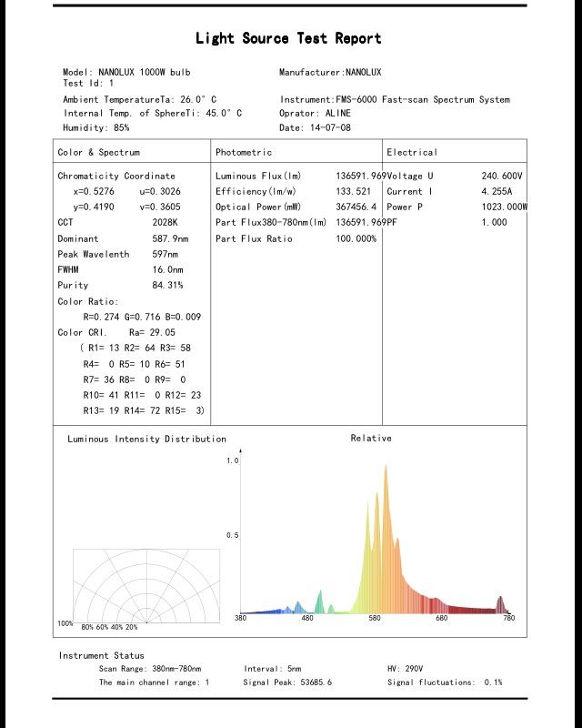
Task: Click the '480' x-axis label
Action: click(x=307, y=618)
